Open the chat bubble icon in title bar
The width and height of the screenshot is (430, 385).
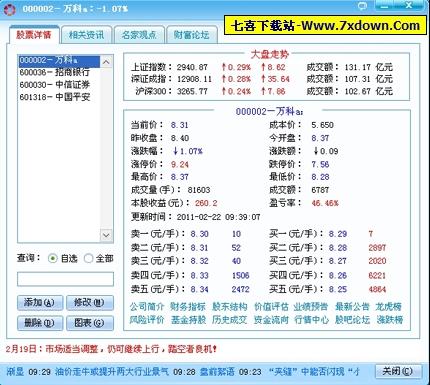tap(362, 6)
